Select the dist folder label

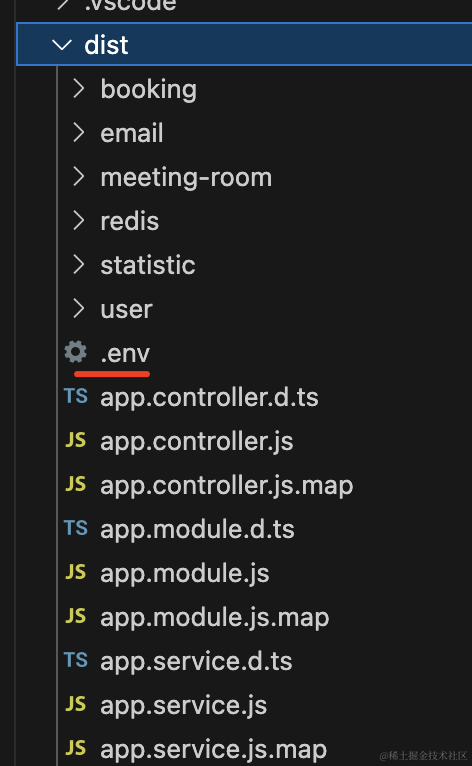pos(106,45)
